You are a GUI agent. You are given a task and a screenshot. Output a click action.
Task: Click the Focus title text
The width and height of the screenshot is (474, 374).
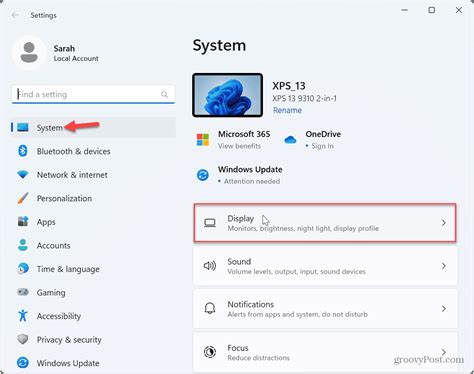(x=238, y=348)
